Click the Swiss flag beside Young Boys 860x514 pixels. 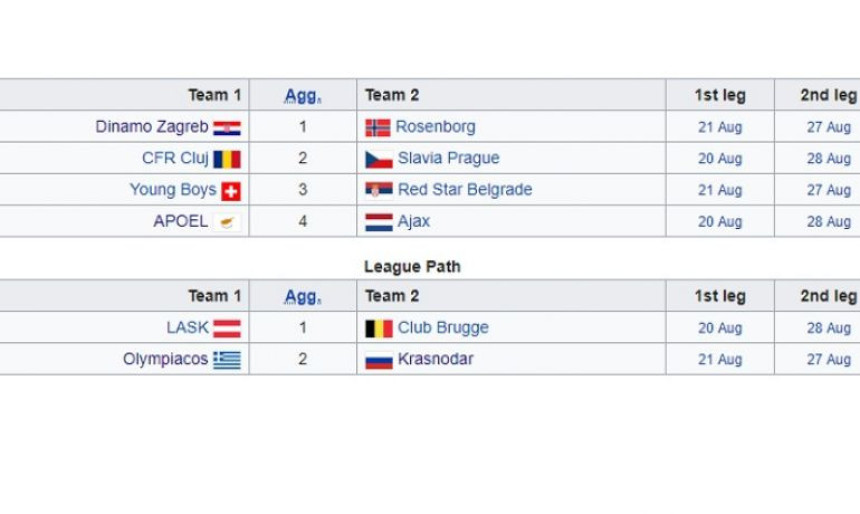(x=231, y=191)
